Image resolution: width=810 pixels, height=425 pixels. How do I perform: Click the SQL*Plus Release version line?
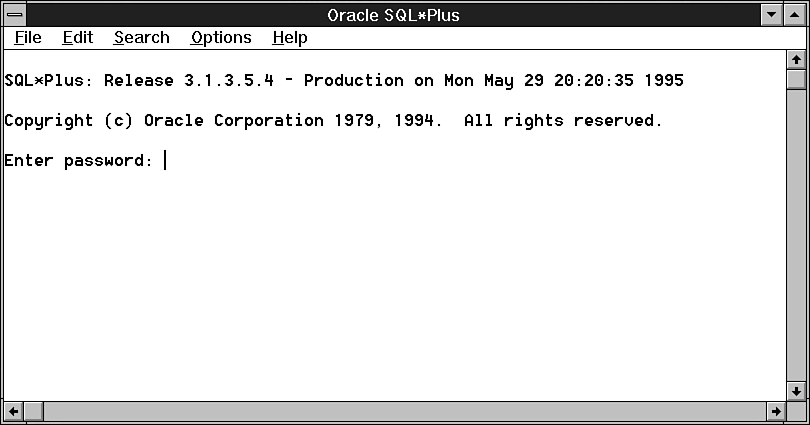pyautogui.click(x=344, y=81)
